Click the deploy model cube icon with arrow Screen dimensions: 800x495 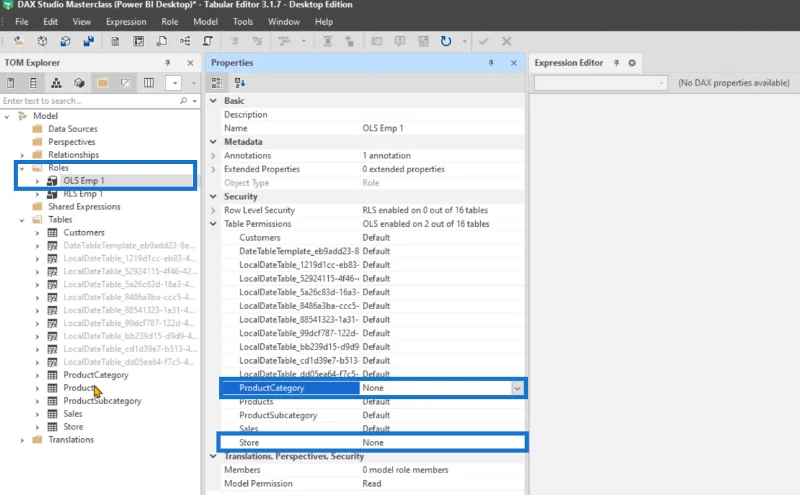click(x=65, y=41)
